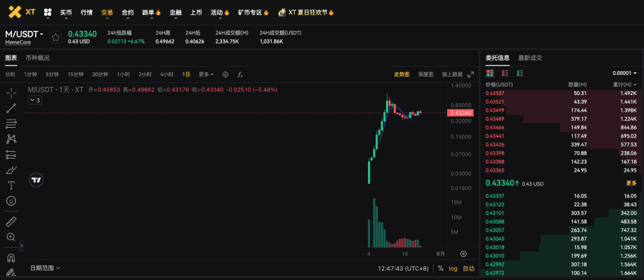Click the lock-drawing pencil tool

tap(11, 272)
